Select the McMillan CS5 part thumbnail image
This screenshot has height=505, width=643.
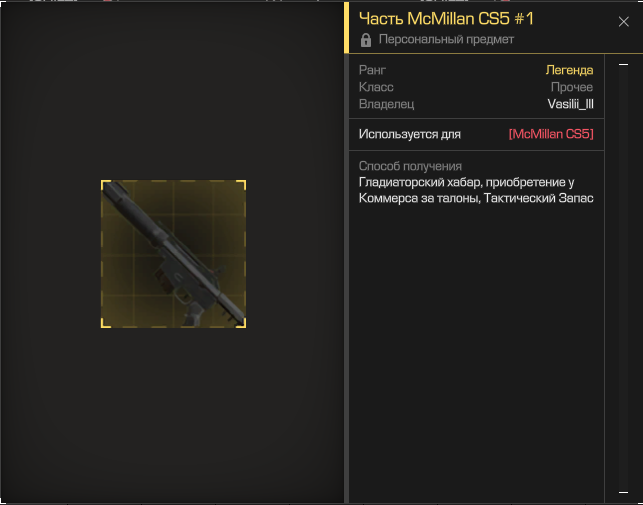(173, 254)
